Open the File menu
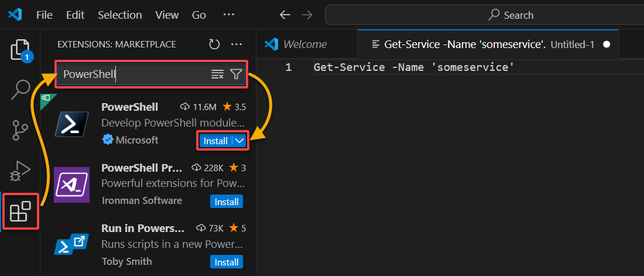Screen dimensions: 644x276 tap(44, 15)
